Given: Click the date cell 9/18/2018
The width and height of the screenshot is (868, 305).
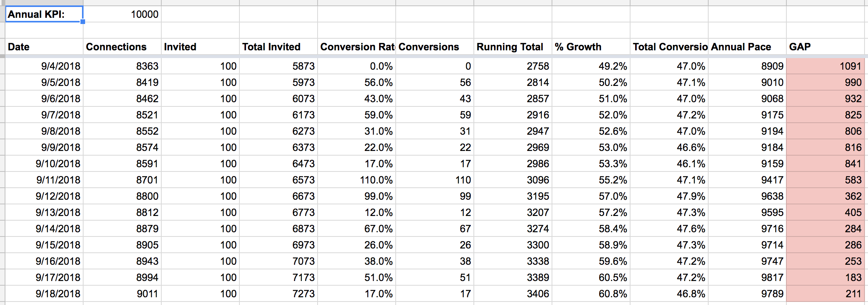Looking at the screenshot, I should tap(44, 294).
